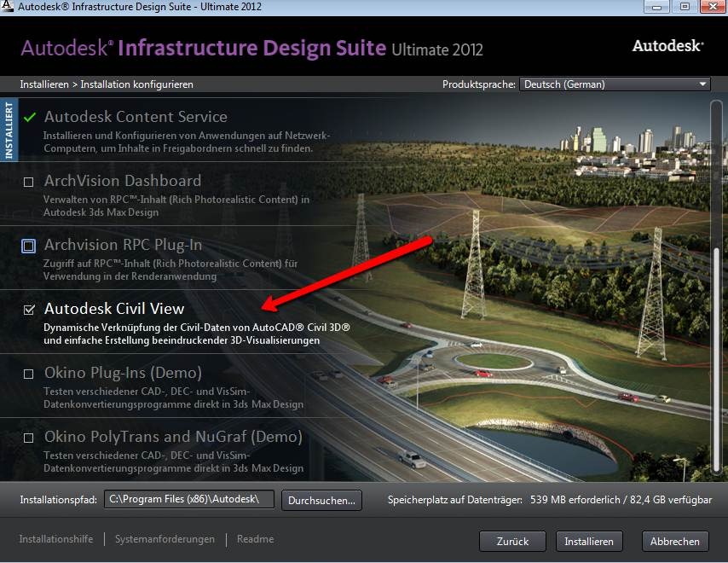
Task: Click the vertical INSTALLIERT side label
Action: point(9,131)
